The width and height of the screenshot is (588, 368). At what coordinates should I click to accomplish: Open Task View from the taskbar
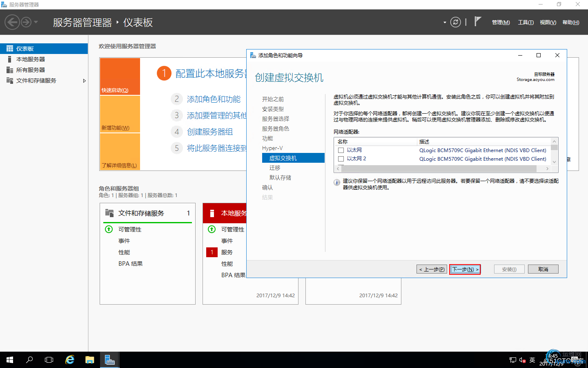pyautogui.click(x=49, y=360)
